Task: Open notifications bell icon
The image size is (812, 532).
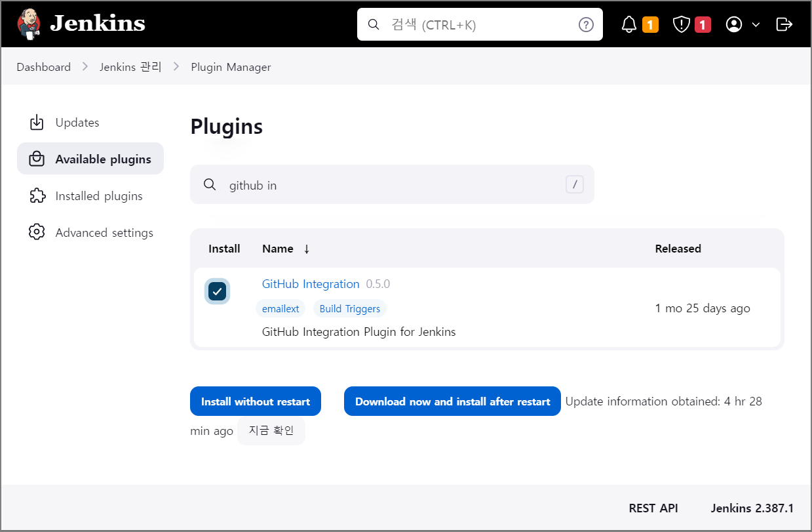Action: [629, 25]
